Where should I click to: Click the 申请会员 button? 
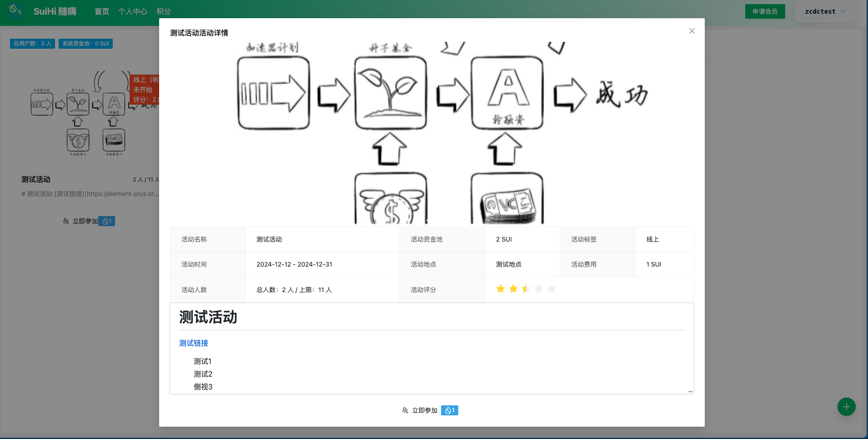pyautogui.click(x=765, y=11)
